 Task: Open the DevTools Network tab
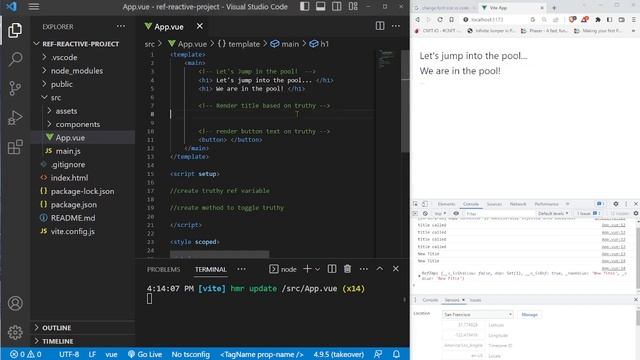518,204
